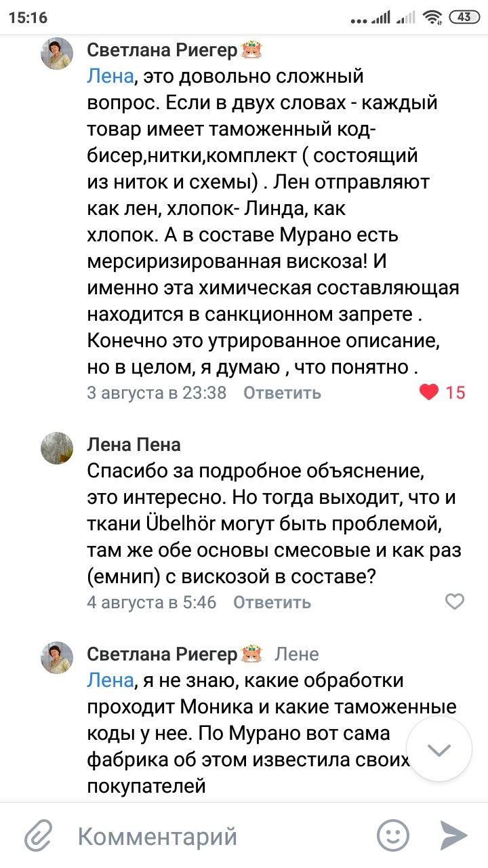The height and width of the screenshot is (868, 488).
Task: Tap the send arrow icon
Action: [453, 835]
